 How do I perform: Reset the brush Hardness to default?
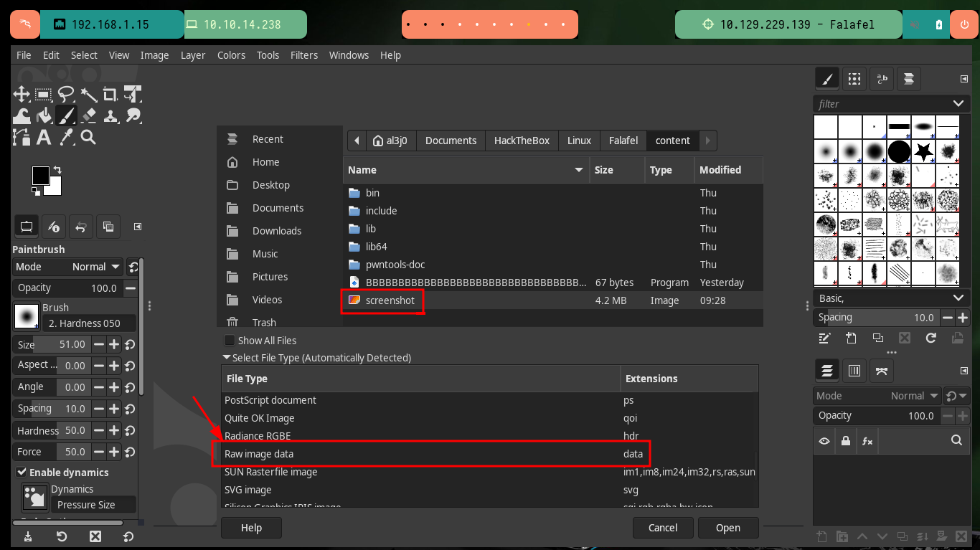click(x=130, y=431)
